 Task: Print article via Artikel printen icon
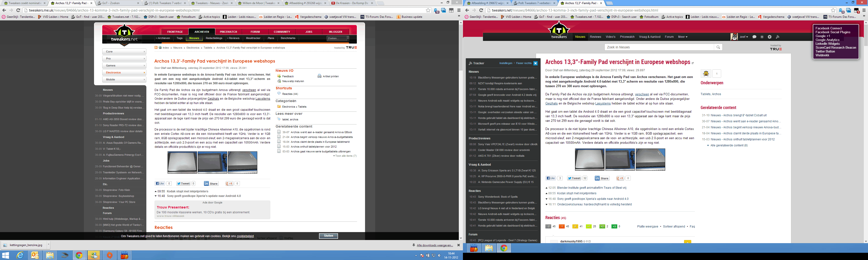click(x=319, y=76)
